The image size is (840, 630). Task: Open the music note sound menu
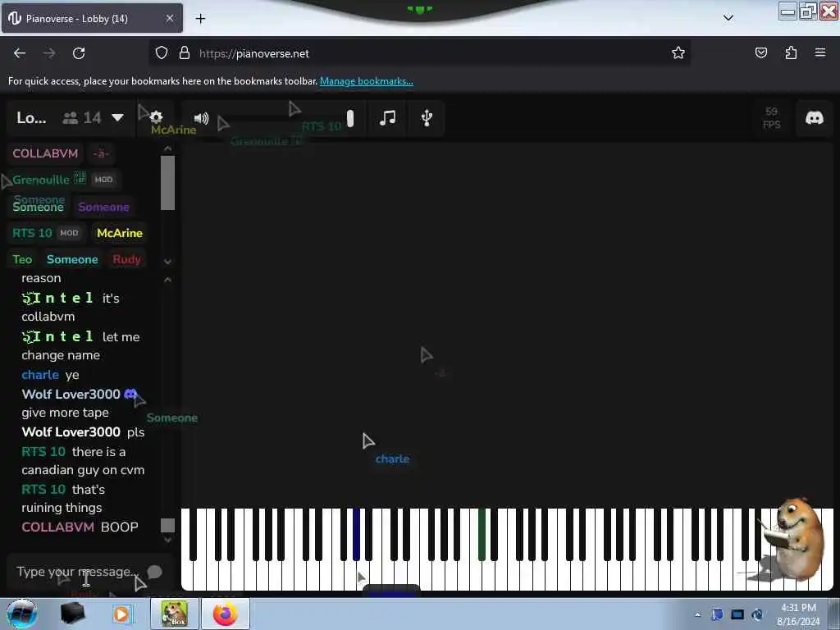tap(387, 118)
